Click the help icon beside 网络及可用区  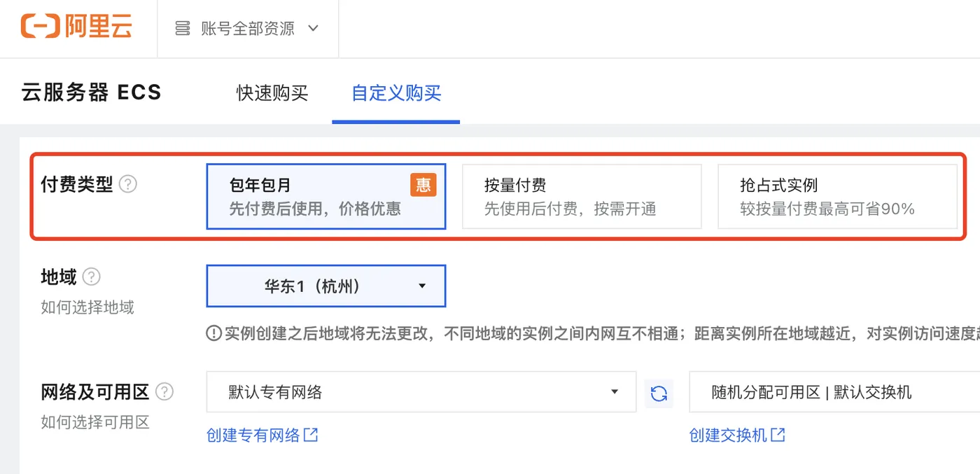164,391
